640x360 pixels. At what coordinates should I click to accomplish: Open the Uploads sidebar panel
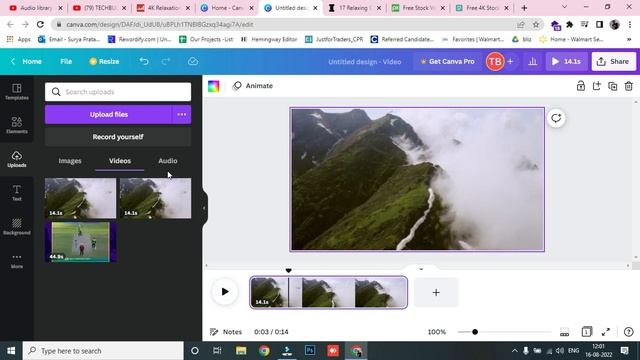pos(17,159)
